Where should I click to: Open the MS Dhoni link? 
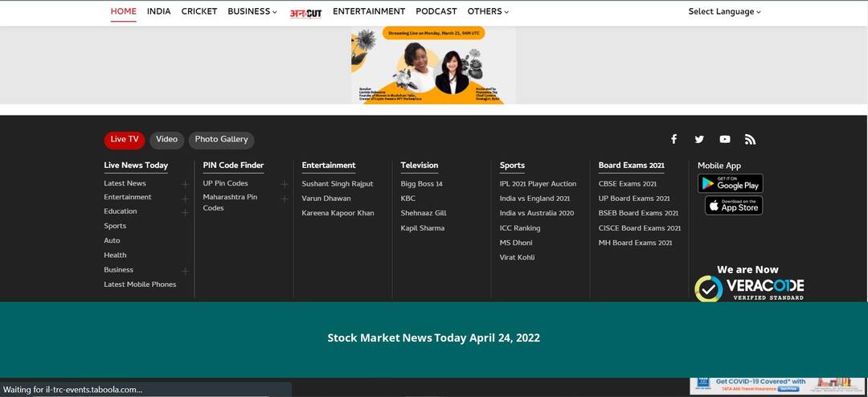516,243
